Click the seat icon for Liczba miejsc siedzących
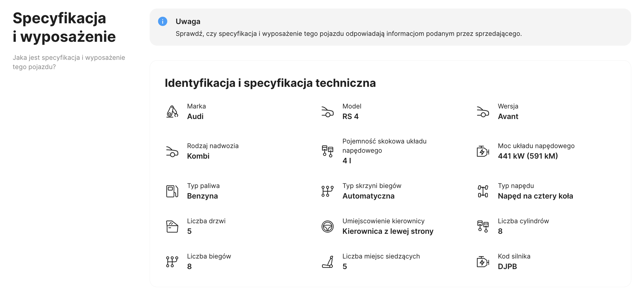 click(x=328, y=262)
